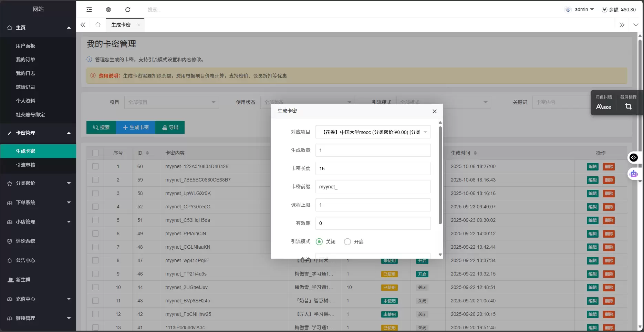
Task: Open the purple robot assistant icon
Action: coord(634,174)
